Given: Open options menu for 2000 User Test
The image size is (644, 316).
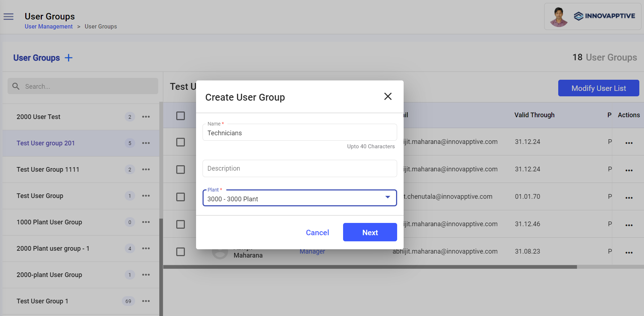Looking at the screenshot, I should pyautogui.click(x=146, y=117).
